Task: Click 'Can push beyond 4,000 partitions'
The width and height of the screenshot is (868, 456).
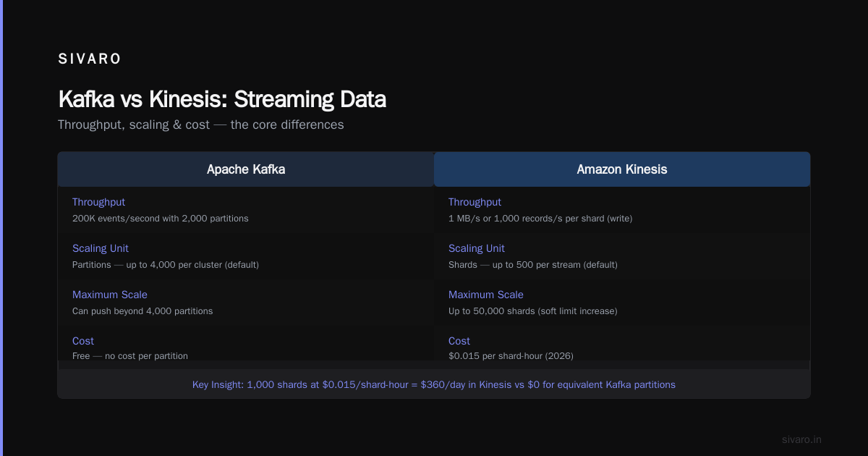Action: [142, 311]
